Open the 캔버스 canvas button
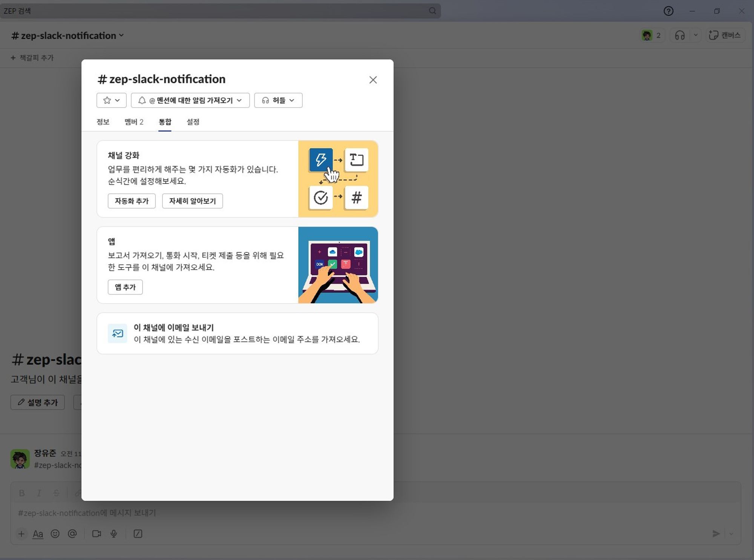This screenshot has height=560, width=754. coord(725,35)
